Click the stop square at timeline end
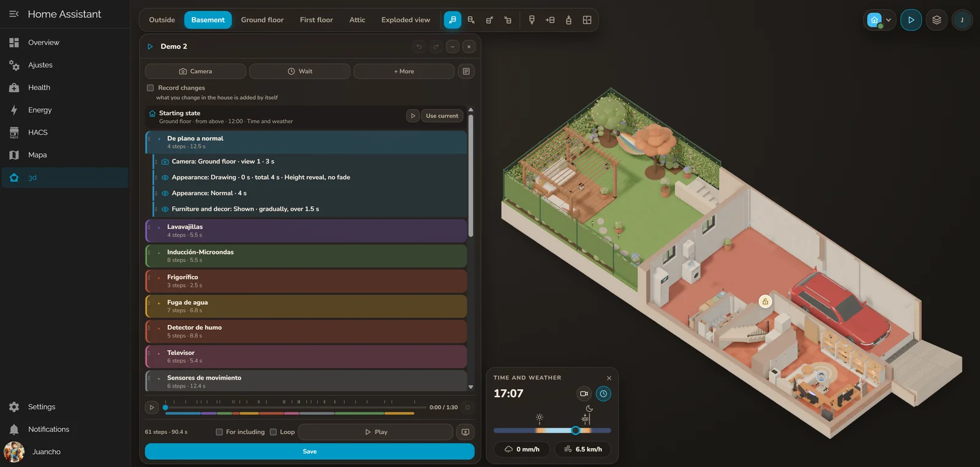The width and height of the screenshot is (980, 467). 468,407
